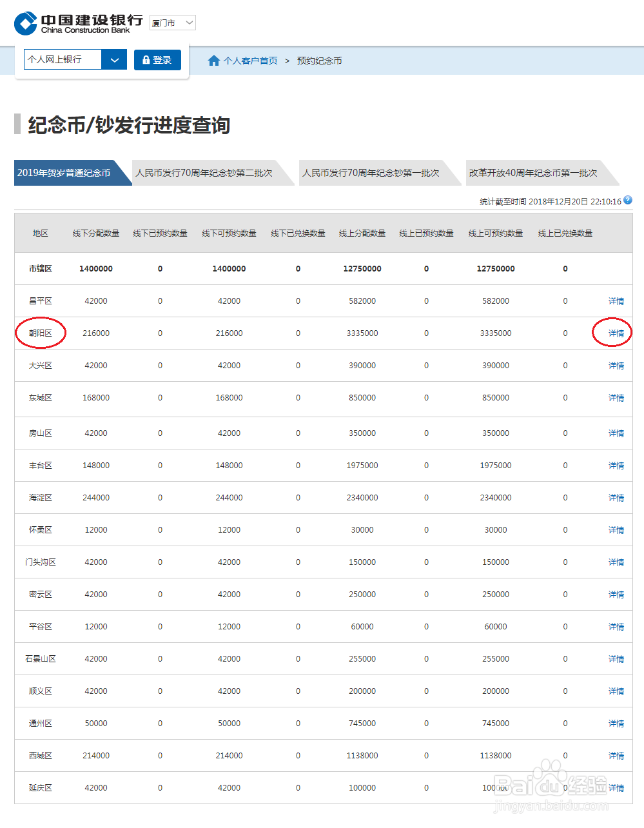Click the 登录 login button
The height and width of the screenshot is (828, 644).
coord(157,60)
